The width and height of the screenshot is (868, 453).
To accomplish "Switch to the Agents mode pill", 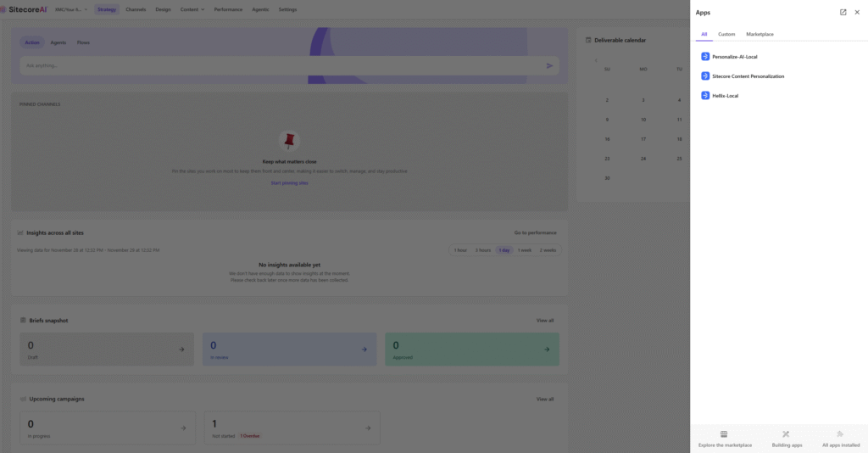I will (x=58, y=42).
